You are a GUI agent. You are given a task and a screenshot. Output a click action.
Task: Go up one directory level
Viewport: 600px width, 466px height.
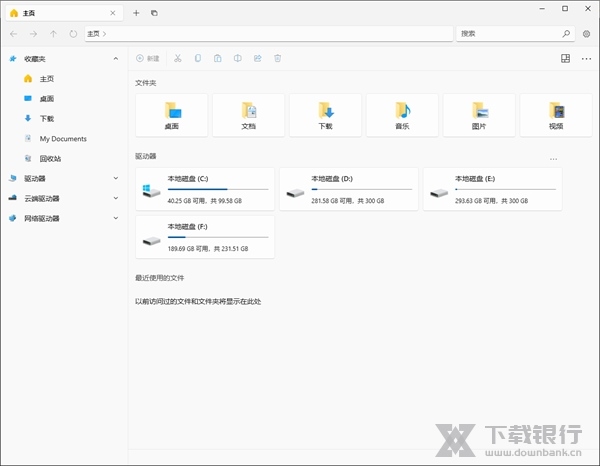(x=53, y=34)
